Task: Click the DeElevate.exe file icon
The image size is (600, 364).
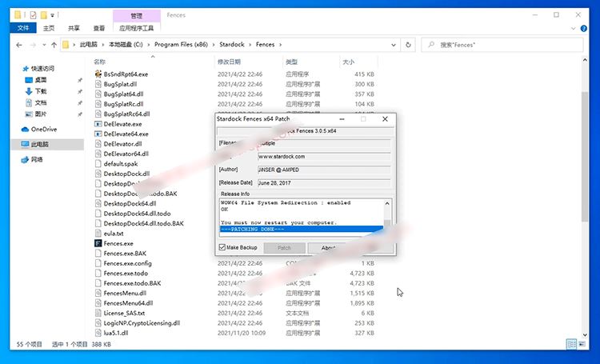Action: pos(98,124)
